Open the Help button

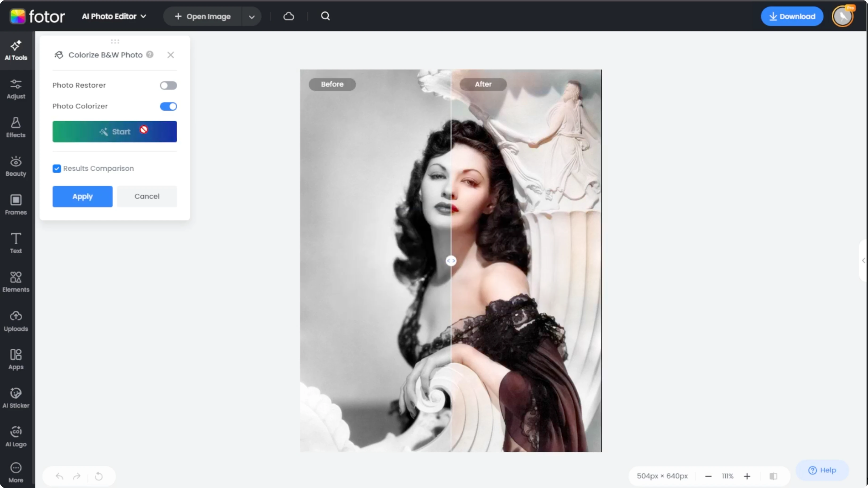pos(822,470)
